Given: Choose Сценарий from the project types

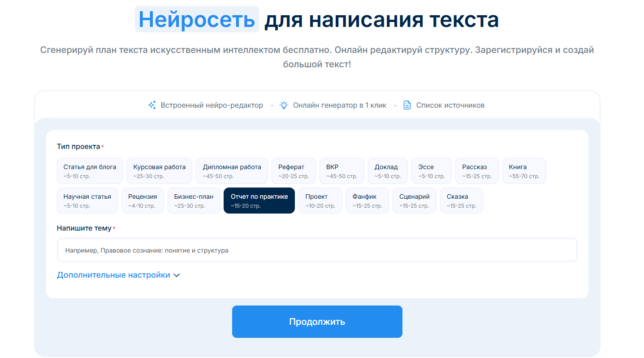Looking at the screenshot, I should 414,200.
